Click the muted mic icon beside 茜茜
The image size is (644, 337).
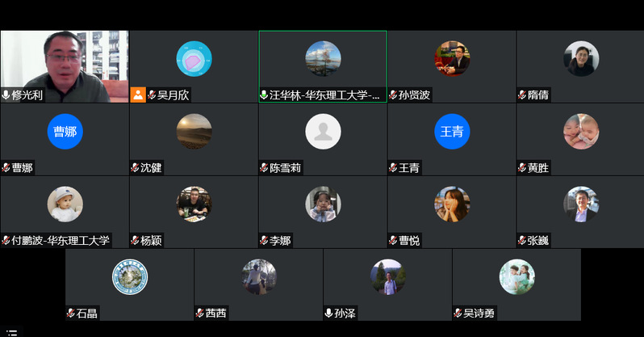click(199, 313)
